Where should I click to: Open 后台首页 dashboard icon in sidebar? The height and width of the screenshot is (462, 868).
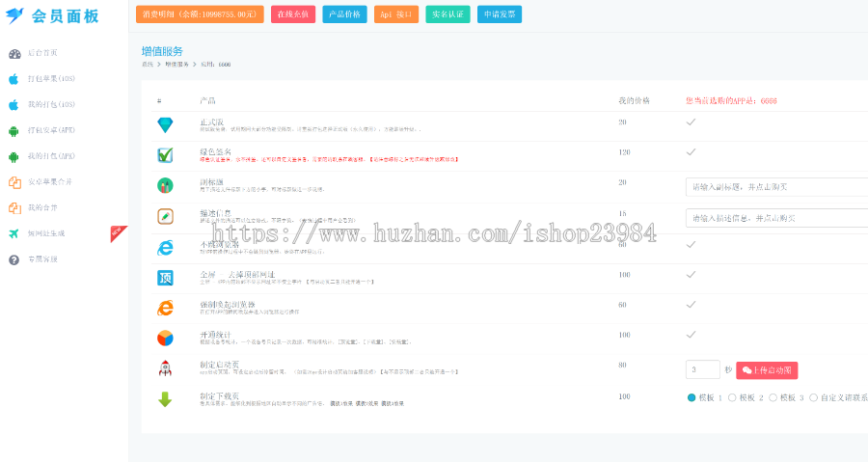[14, 54]
